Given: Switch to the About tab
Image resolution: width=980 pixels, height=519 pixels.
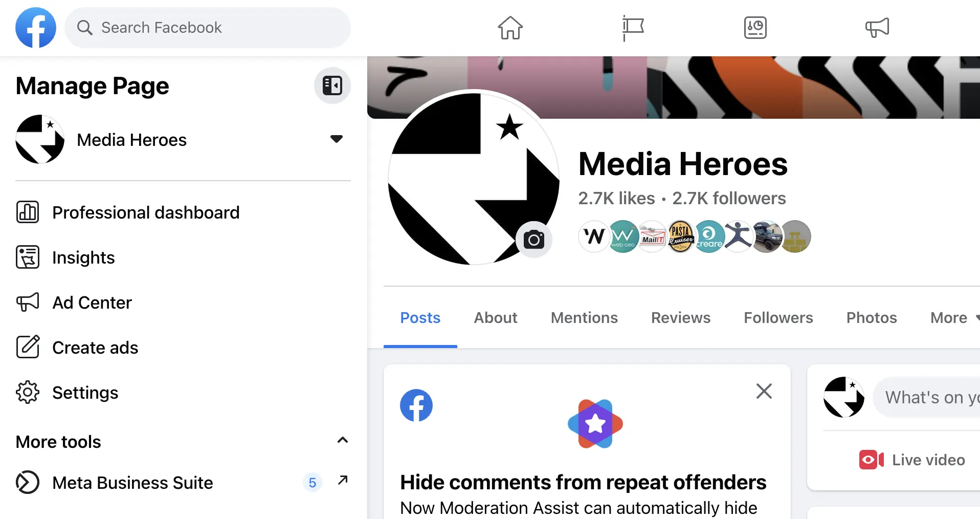Looking at the screenshot, I should pyautogui.click(x=496, y=317).
